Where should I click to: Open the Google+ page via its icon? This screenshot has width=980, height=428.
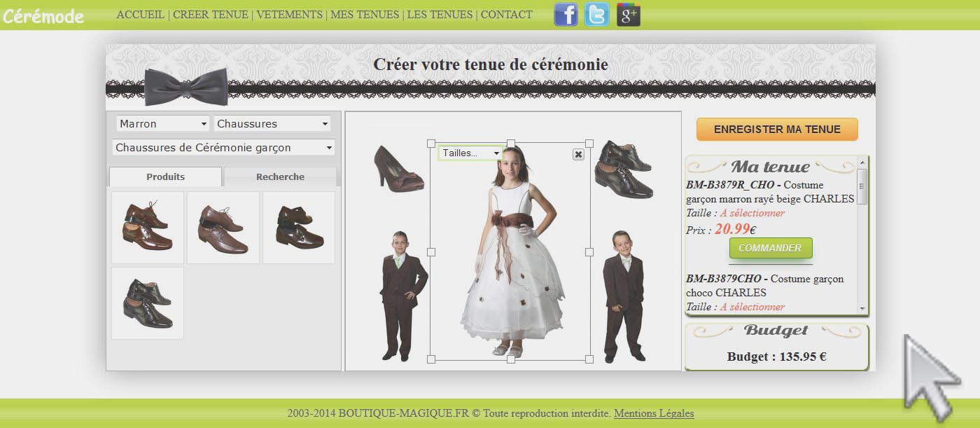pyautogui.click(x=628, y=14)
